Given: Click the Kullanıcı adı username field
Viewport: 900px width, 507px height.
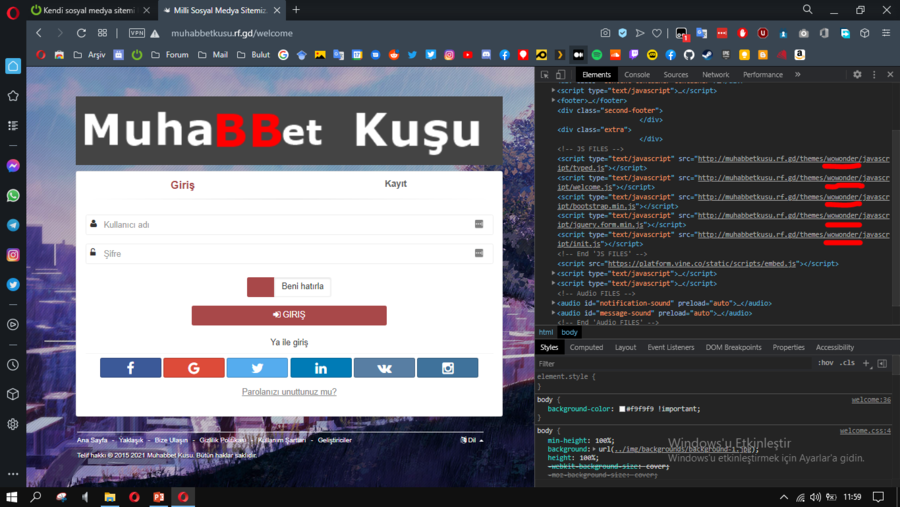Looking at the screenshot, I should point(289,225).
